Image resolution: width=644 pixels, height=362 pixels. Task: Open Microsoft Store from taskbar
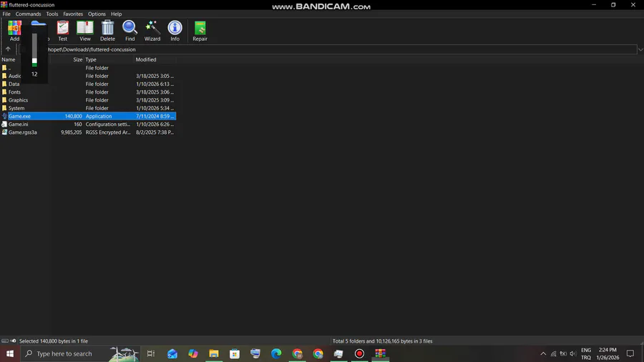(x=235, y=353)
